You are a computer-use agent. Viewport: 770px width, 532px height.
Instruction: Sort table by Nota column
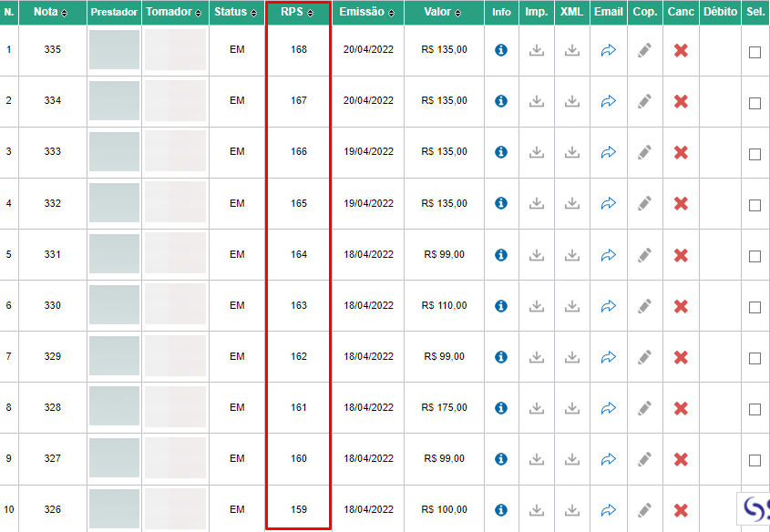coord(53,12)
